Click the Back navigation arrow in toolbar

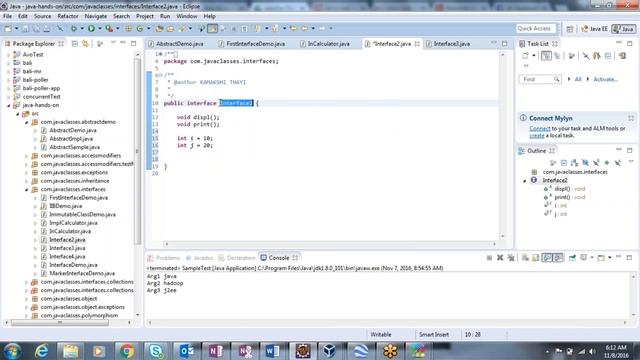click(304, 28)
